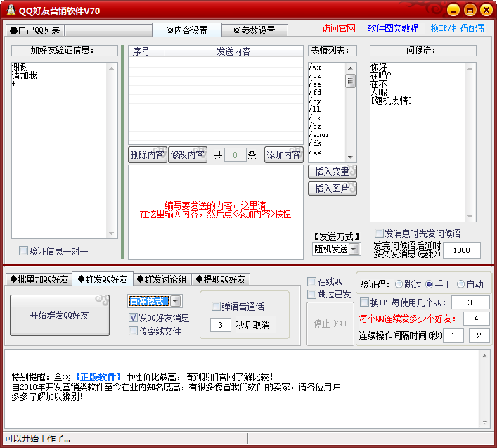The height and width of the screenshot is (448, 497).
Task: Click the 发送内容 column header
Action: [233, 51]
